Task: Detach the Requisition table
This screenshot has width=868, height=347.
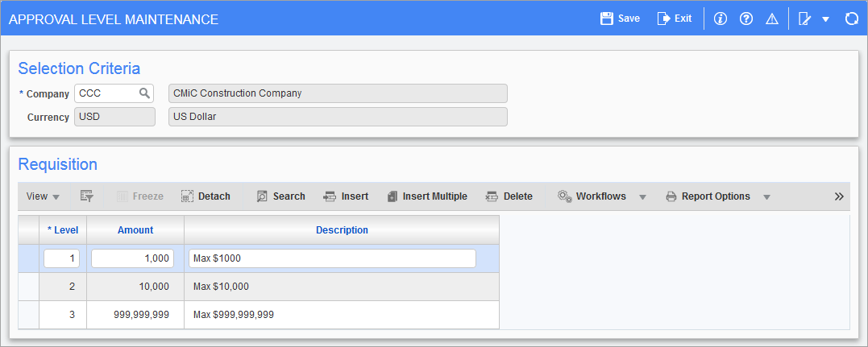Action: tap(206, 196)
